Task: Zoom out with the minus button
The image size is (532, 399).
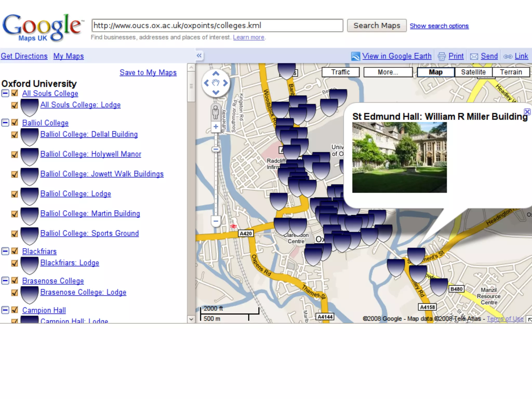Action: (x=216, y=221)
